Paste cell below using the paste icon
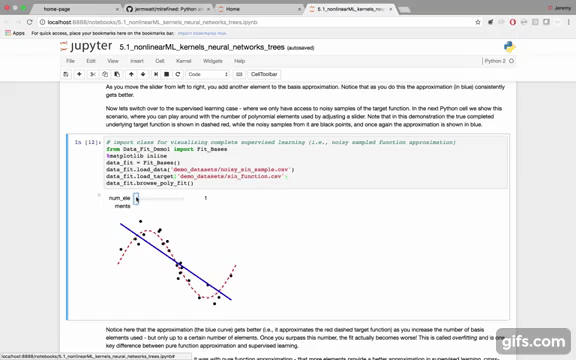576x360 pixels. pyautogui.click(x=117, y=74)
